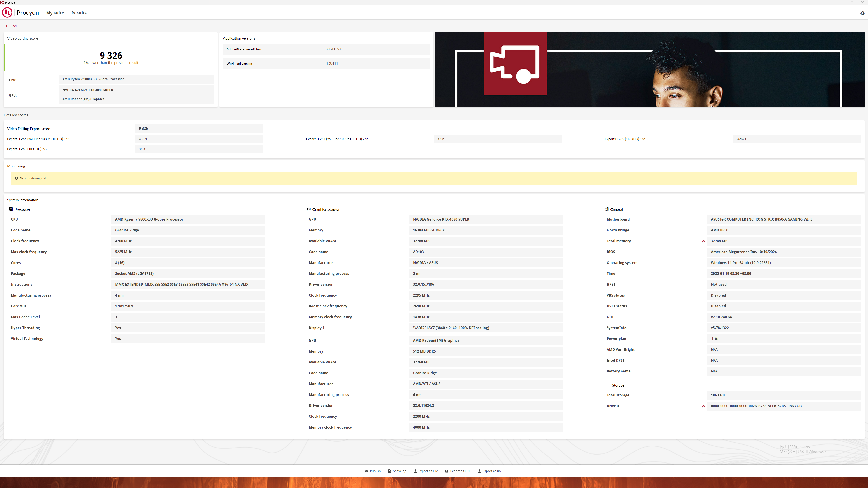Click the Graphics adapter section icon
The image size is (868, 488).
click(x=309, y=209)
